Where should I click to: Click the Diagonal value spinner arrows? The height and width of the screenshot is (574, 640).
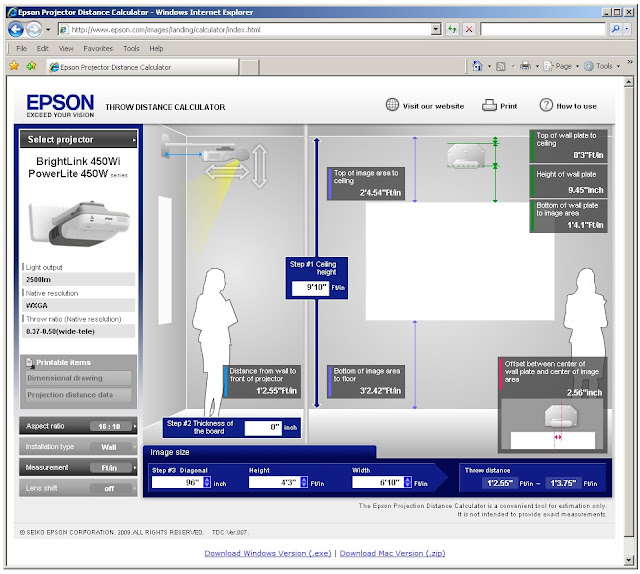tap(207, 482)
